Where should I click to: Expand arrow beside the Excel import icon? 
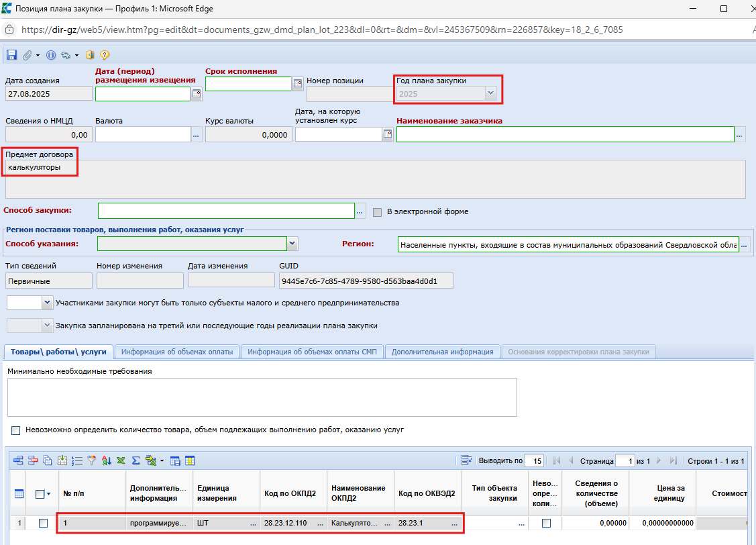point(162,460)
